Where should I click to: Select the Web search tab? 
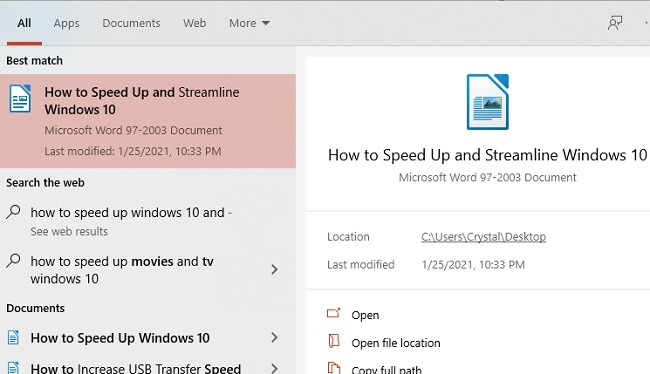(194, 23)
